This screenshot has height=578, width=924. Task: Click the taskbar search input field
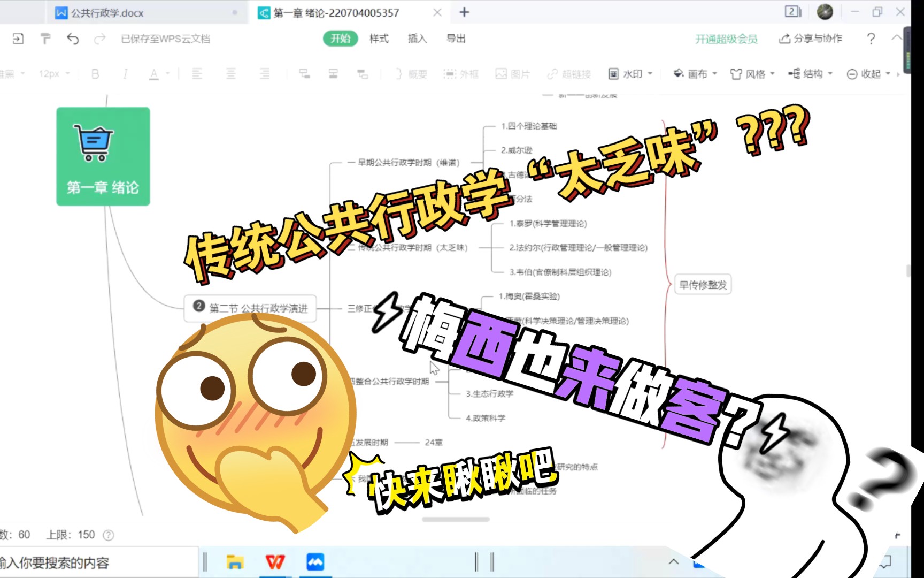(x=99, y=562)
